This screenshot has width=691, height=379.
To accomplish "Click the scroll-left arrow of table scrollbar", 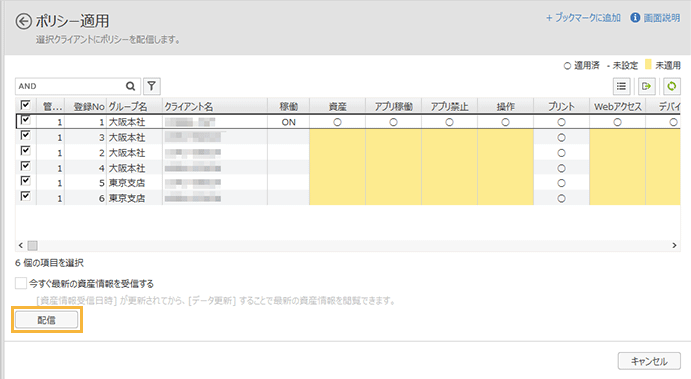I will click(x=20, y=245).
